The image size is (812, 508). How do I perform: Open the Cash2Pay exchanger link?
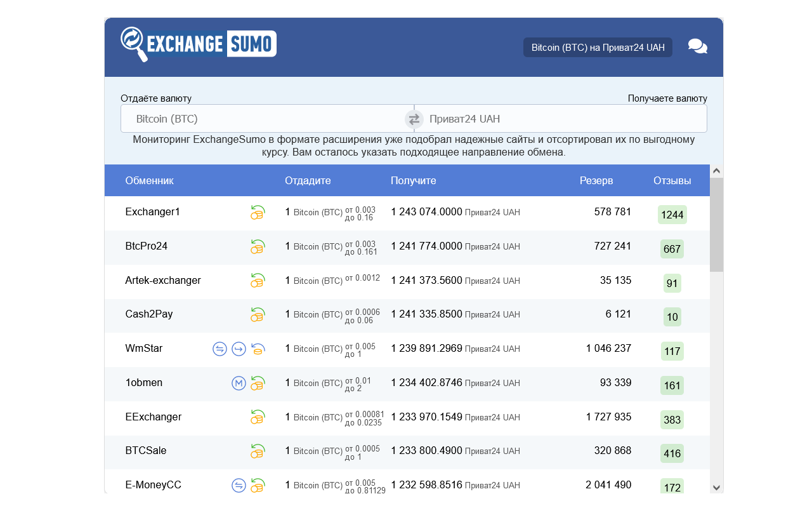[x=149, y=314]
